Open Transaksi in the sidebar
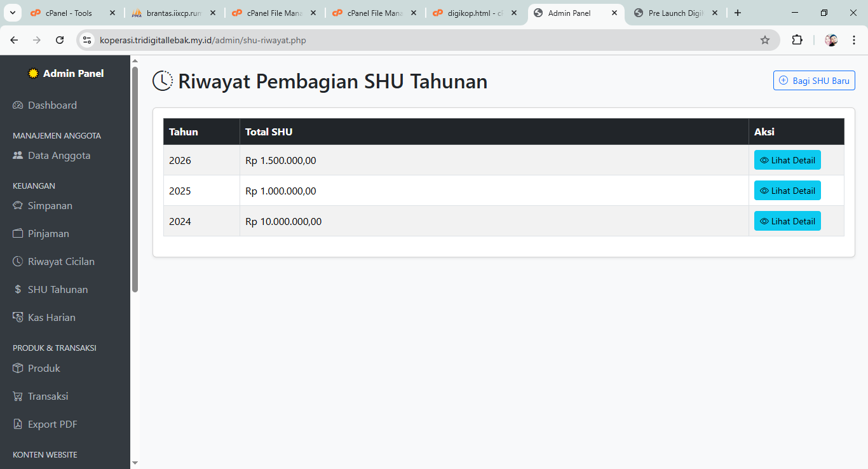This screenshot has width=868, height=469. point(48,397)
